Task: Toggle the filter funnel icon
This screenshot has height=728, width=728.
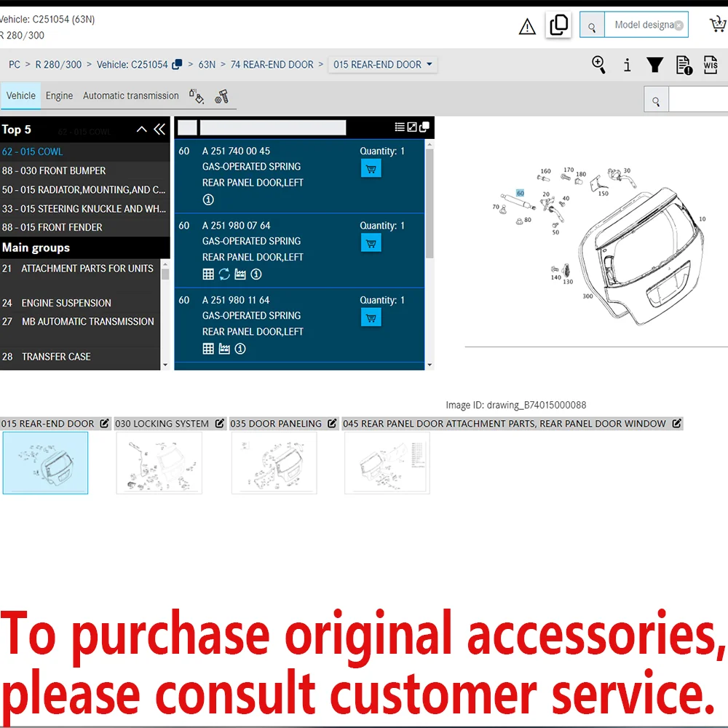Action: tap(655, 65)
